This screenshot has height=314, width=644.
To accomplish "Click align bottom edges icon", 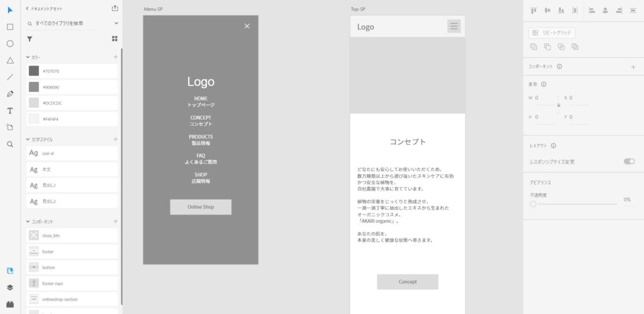I will (561, 11).
